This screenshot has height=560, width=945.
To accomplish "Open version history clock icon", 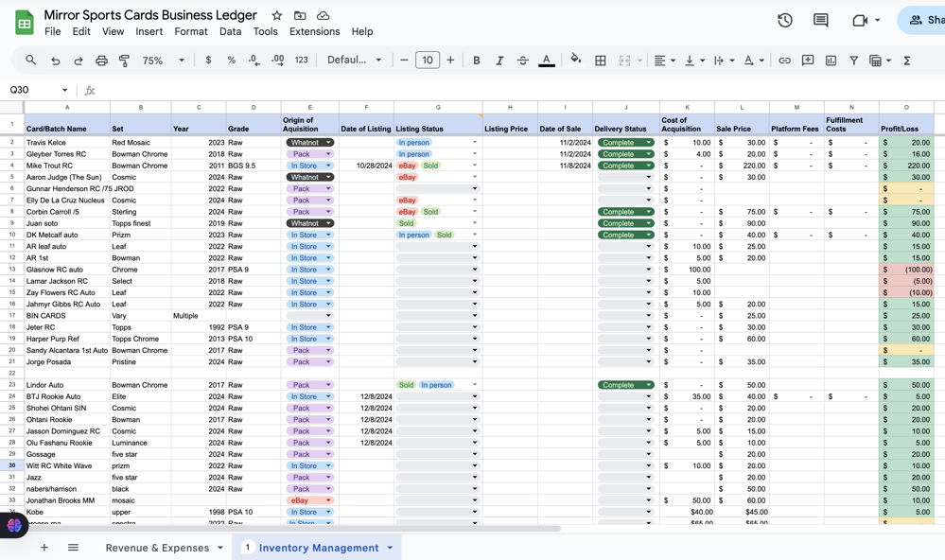I will [785, 21].
